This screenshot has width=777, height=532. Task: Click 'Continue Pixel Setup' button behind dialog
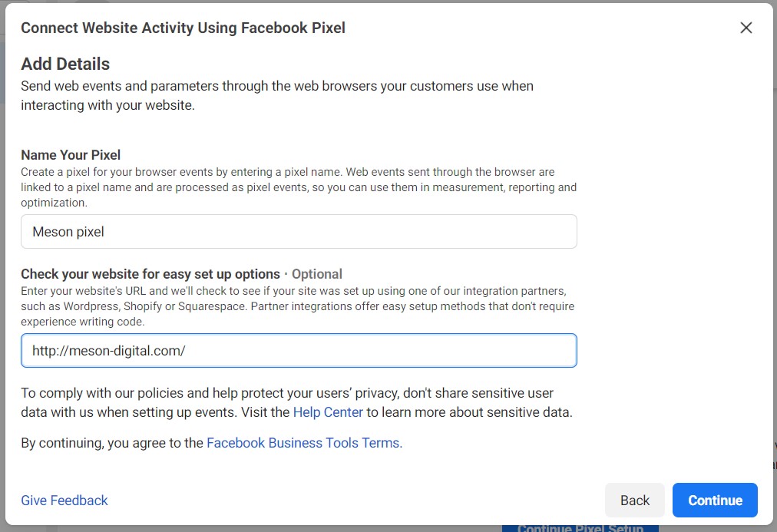pos(580,528)
